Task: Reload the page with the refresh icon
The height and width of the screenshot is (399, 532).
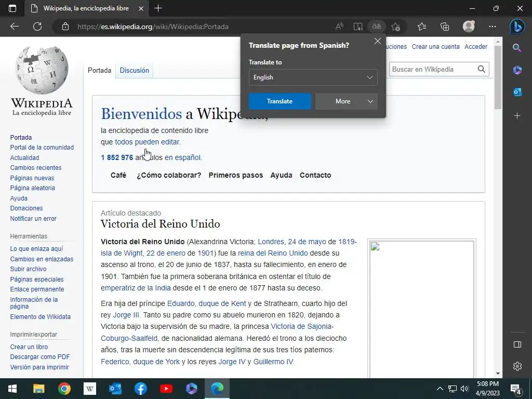Action: tap(37, 26)
